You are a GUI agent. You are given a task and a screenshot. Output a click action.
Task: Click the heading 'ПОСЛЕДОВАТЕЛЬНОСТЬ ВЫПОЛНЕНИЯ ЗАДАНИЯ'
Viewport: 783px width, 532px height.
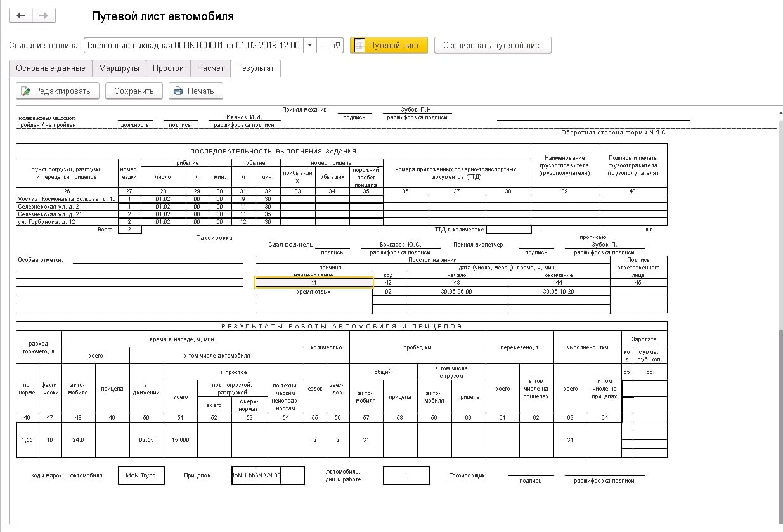(x=273, y=151)
